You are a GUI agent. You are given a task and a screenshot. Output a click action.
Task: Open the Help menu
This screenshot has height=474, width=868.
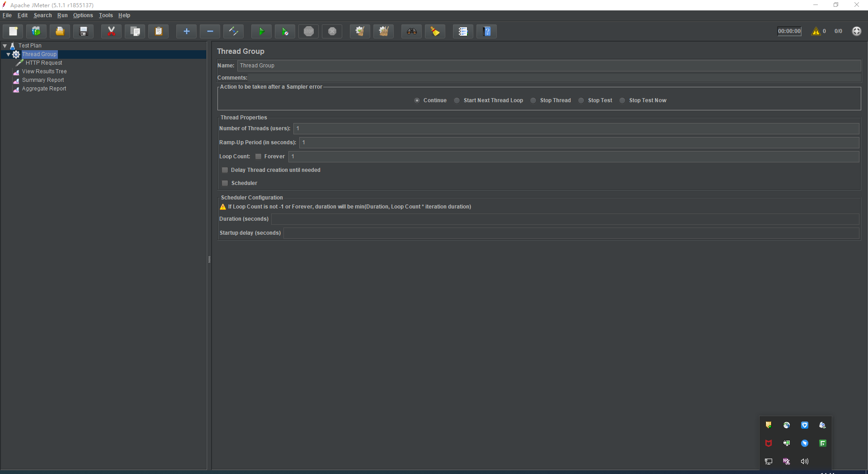click(124, 15)
